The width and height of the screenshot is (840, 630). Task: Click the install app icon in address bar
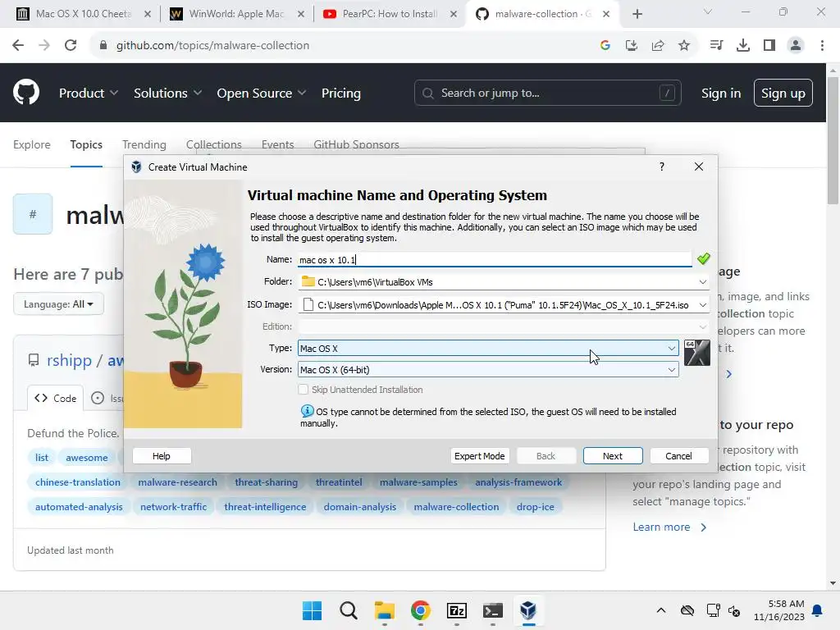pyautogui.click(x=632, y=46)
